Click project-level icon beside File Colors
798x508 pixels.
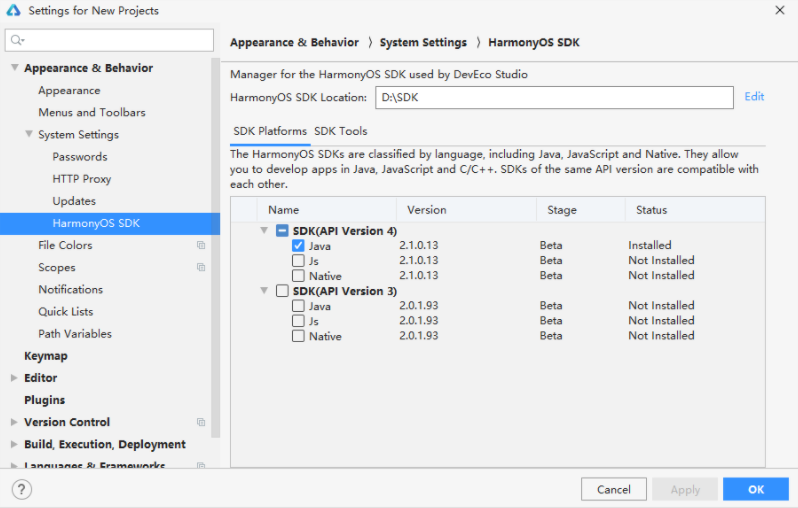(x=201, y=245)
